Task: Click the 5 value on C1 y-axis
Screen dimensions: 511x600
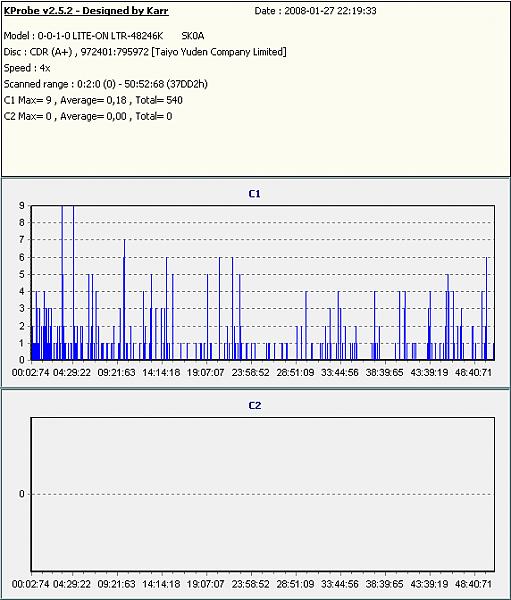Action: coord(22,274)
